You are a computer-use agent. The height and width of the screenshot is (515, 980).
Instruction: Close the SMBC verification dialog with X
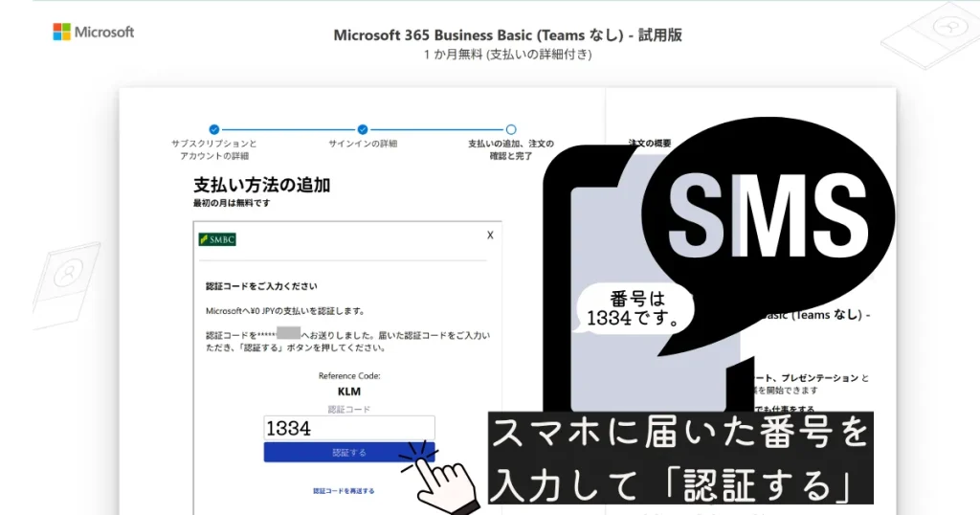pyautogui.click(x=490, y=235)
